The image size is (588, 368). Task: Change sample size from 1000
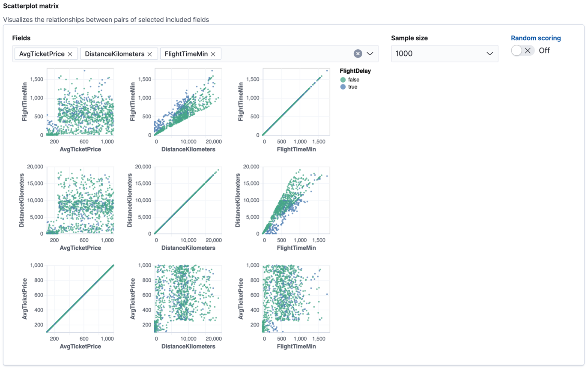tap(445, 54)
